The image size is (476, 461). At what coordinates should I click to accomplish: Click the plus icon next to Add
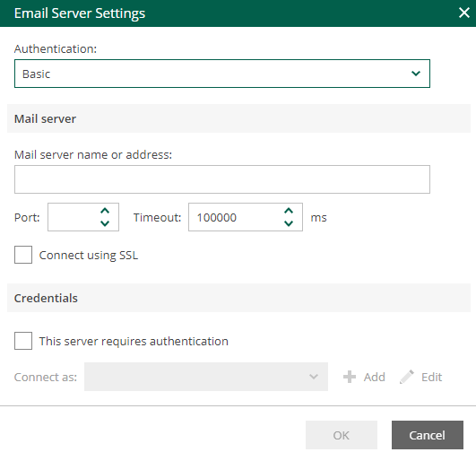click(350, 377)
